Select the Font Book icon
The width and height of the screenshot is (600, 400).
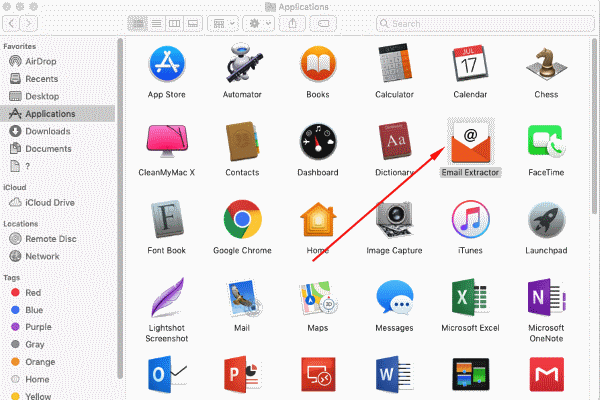pyautogui.click(x=167, y=219)
